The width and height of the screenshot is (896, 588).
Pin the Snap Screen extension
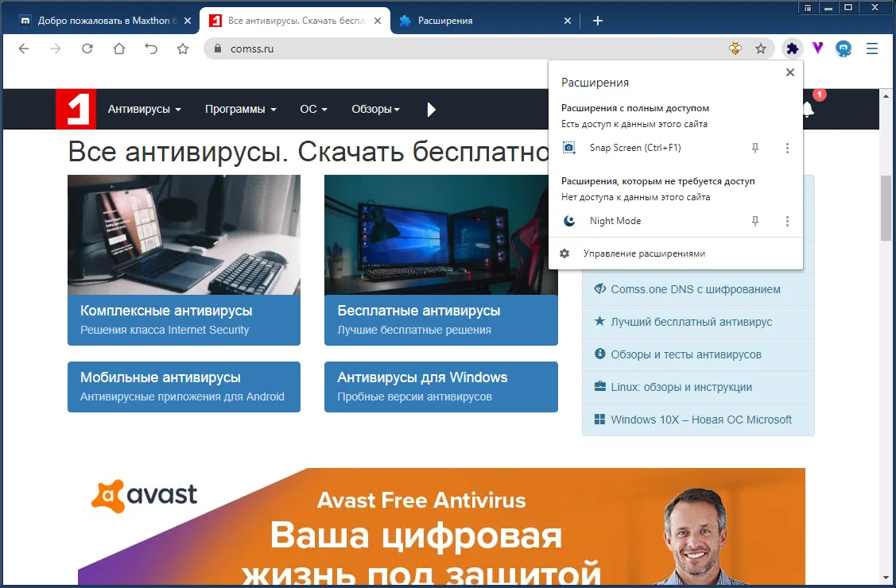754,149
